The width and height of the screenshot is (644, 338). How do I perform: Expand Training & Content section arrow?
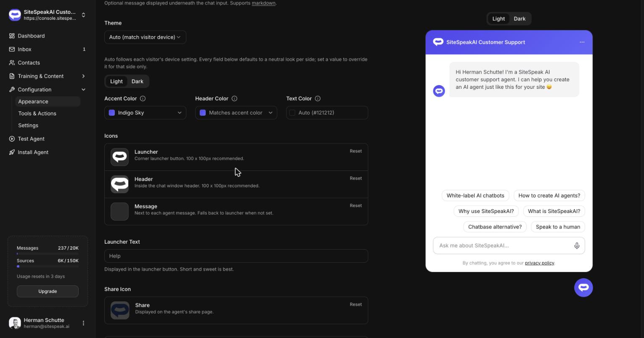pyautogui.click(x=83, y=76)
